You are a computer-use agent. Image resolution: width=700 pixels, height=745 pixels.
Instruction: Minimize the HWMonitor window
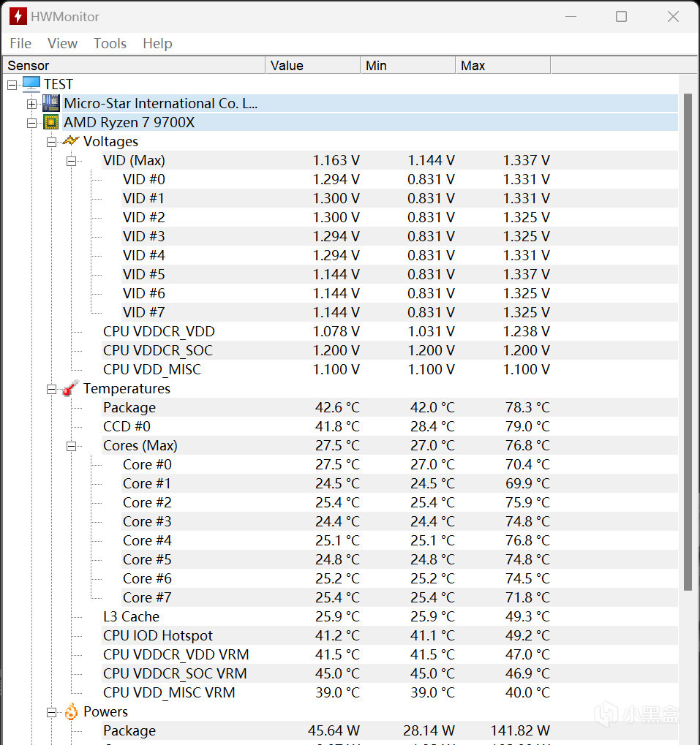click(571, 17)
